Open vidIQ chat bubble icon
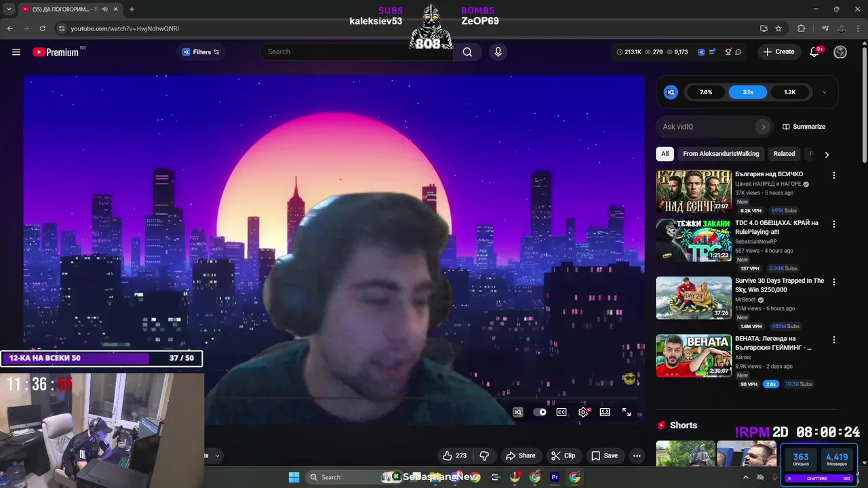This screenshot has width=868, height=488. point(738,52)
